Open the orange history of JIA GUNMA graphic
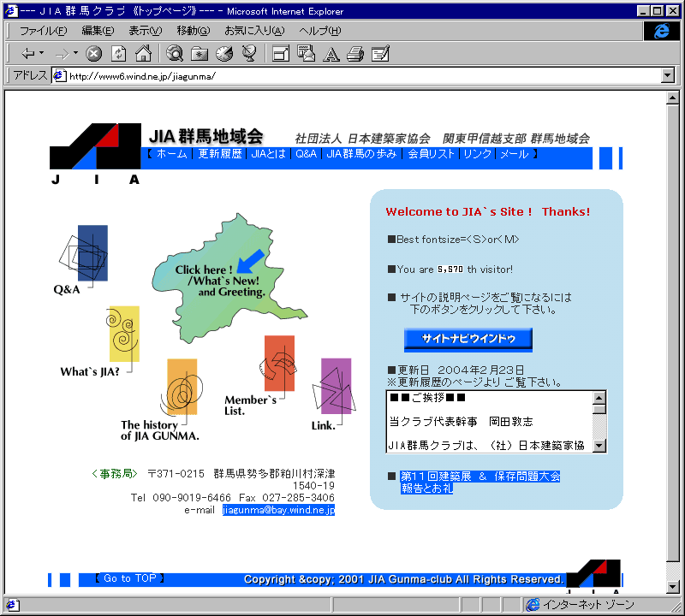The image size is (685, 616). [x=182, y=387]
